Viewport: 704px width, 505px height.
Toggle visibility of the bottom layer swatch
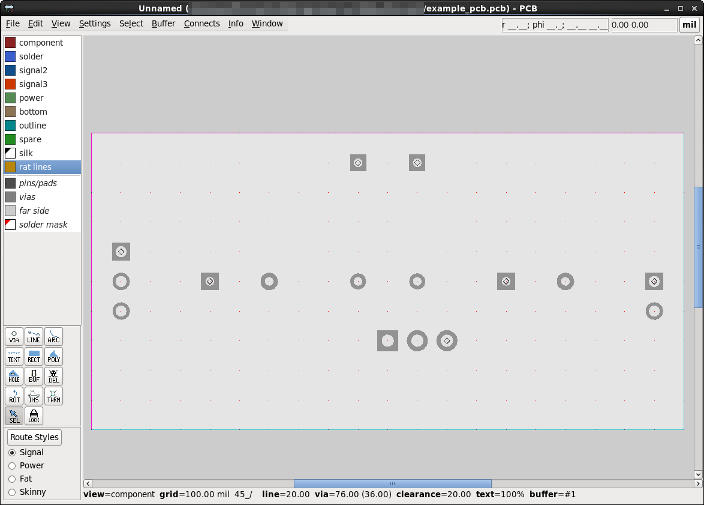pyautogui.click(x=10, y=112)
